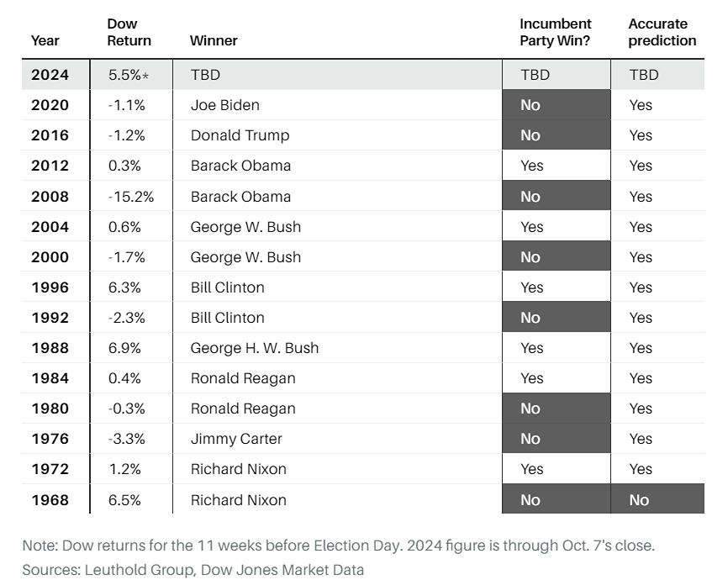Click the Incumbent Party Win? column header
This screenshot has width=728, height=580.
point(556,32)
